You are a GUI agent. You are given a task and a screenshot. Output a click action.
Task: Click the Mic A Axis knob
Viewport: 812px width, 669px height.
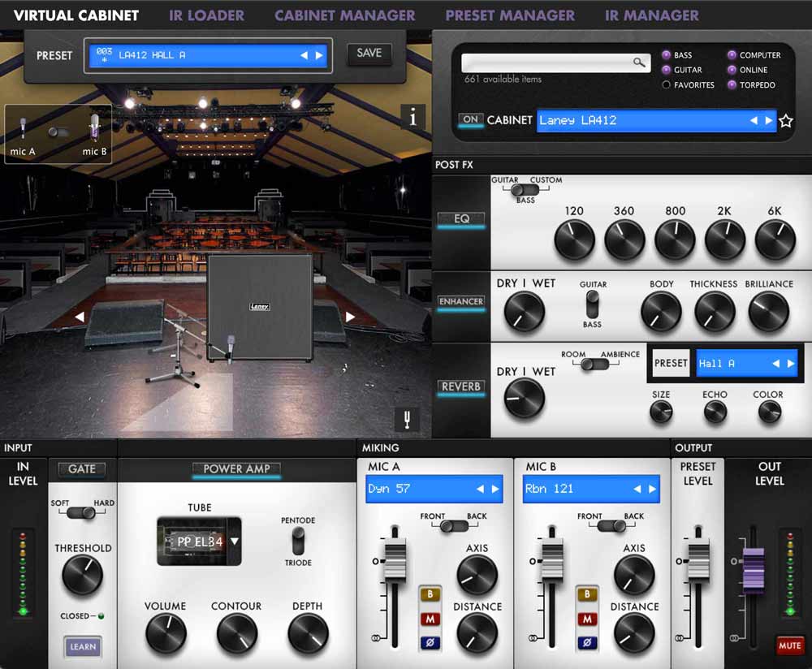[477, 576]
